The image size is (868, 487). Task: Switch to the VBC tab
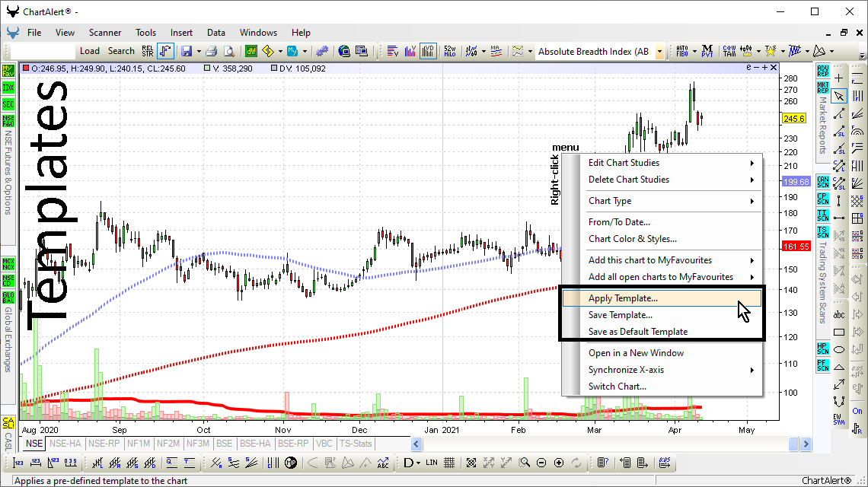point(324,444)
